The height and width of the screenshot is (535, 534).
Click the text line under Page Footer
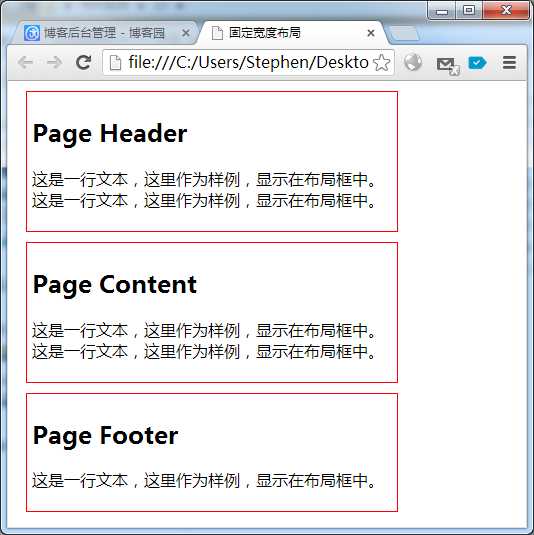(204, 480)
